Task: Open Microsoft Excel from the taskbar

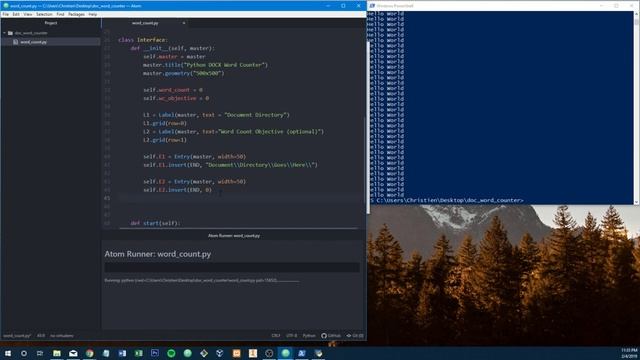Action: [138, 353]
